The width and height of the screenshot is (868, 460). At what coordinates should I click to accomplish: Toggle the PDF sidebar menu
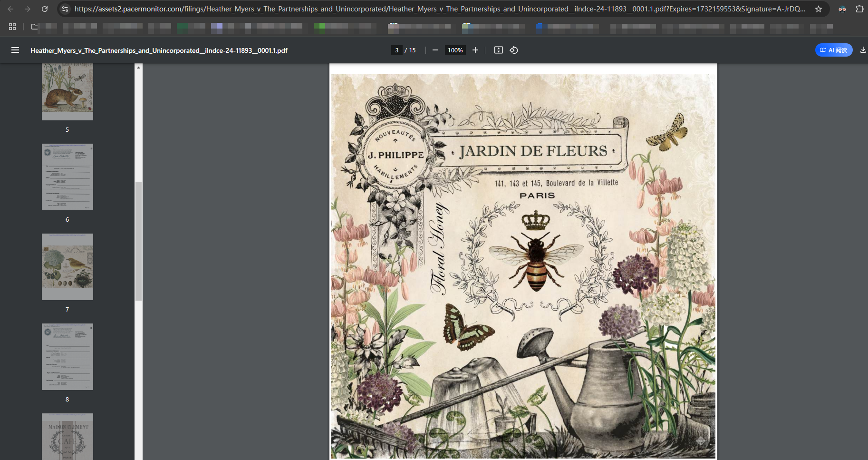coord(15,50)
